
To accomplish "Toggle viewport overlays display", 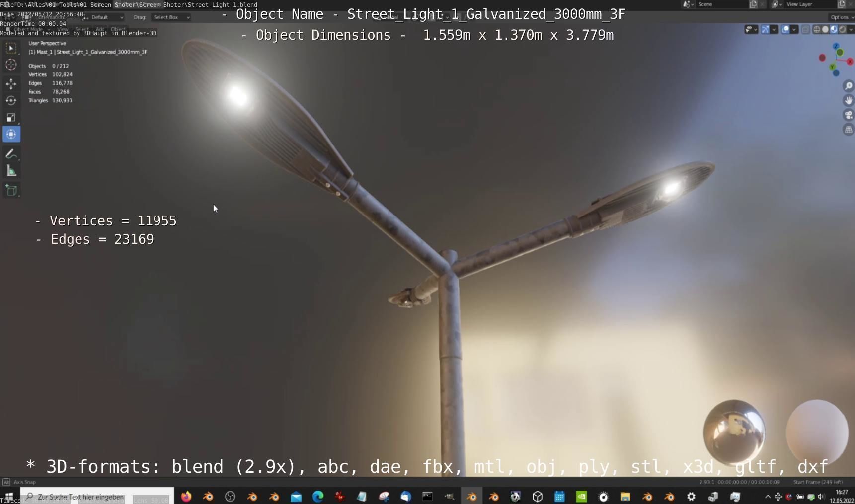I will pyautogui.click(x=786, y=29).
